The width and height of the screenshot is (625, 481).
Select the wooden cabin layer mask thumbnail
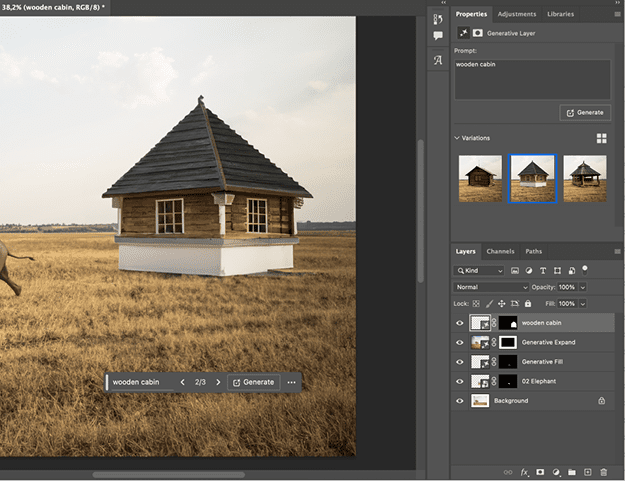pyautogui.click(x=508, y=323)
